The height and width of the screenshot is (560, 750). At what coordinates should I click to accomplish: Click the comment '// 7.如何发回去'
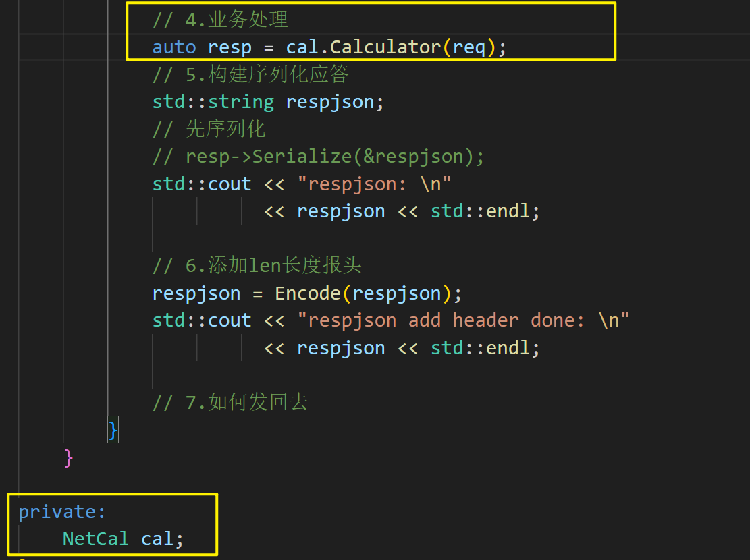point(230,402)
